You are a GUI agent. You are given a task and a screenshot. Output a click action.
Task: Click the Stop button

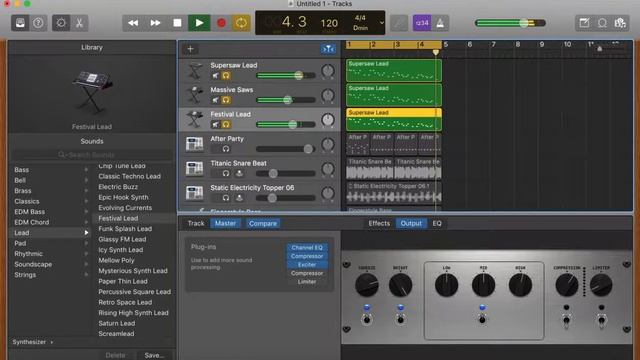tap(177, 23)
